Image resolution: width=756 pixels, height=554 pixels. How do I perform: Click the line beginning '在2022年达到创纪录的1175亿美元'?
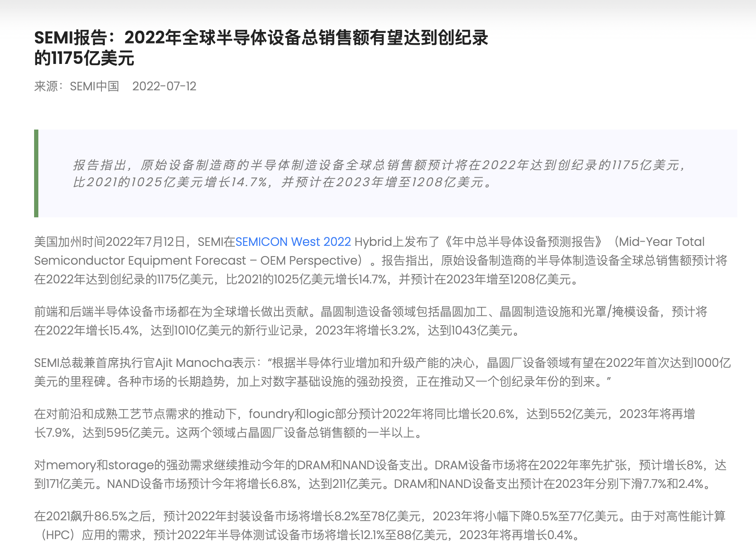[307, 279]
